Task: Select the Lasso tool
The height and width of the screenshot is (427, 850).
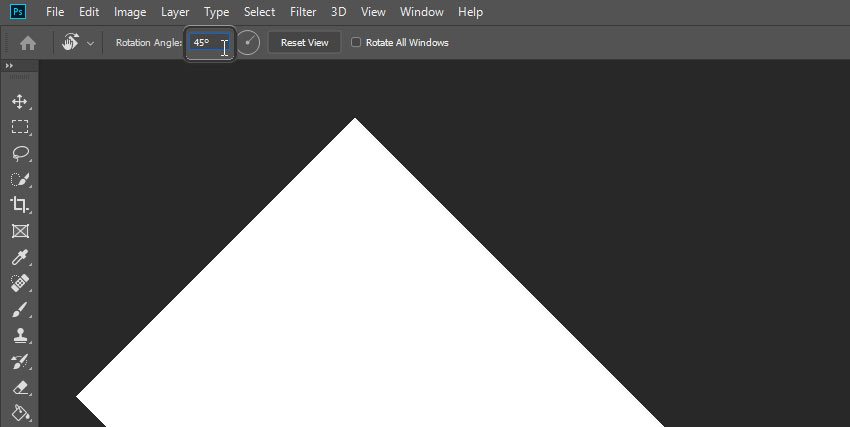Action: pos(20,153)
